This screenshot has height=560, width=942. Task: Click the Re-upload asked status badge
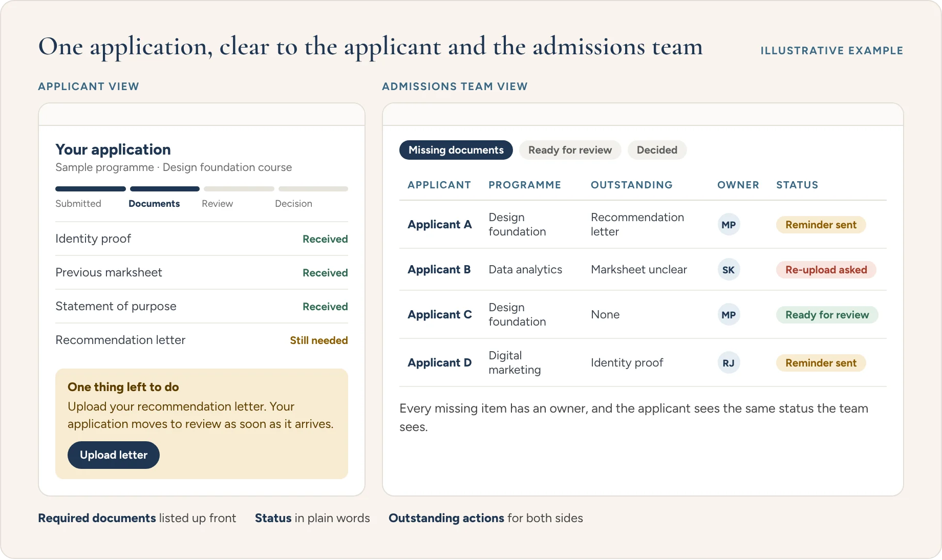pyautogui.click(x=826, y=270)
